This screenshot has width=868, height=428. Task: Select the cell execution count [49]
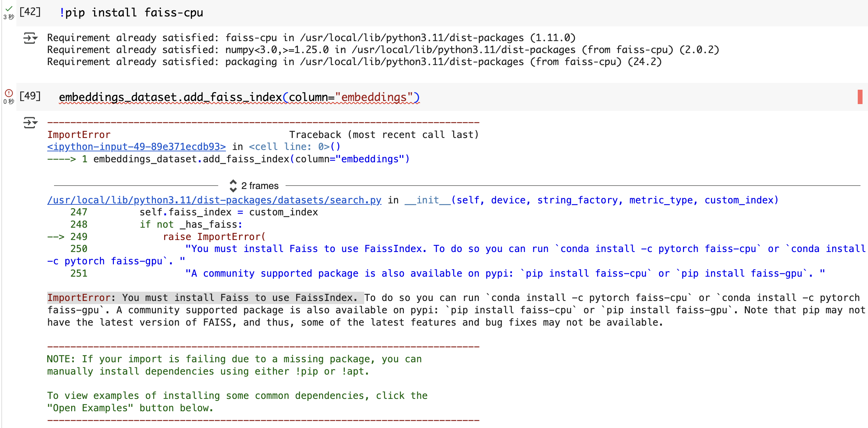click(30, 96)
